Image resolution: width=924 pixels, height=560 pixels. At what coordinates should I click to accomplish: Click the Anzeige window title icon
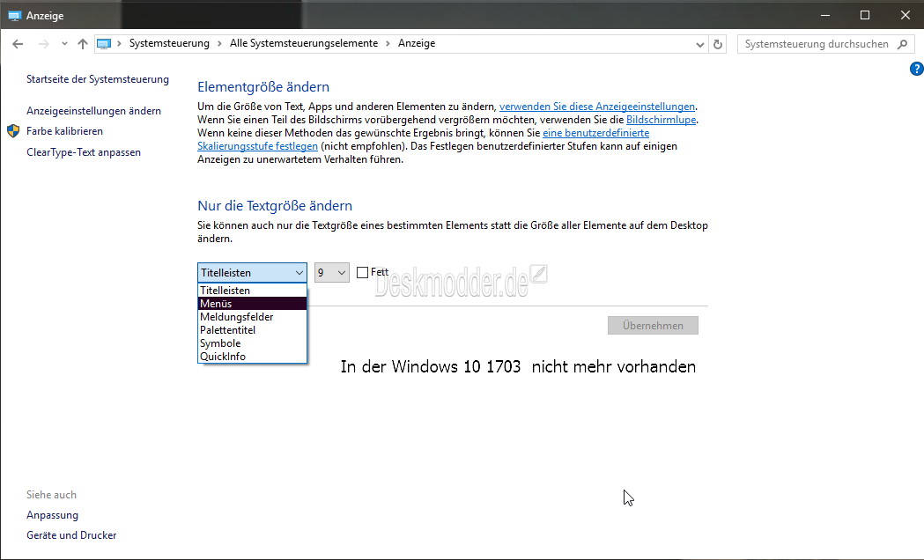click(x=14, y=16)
